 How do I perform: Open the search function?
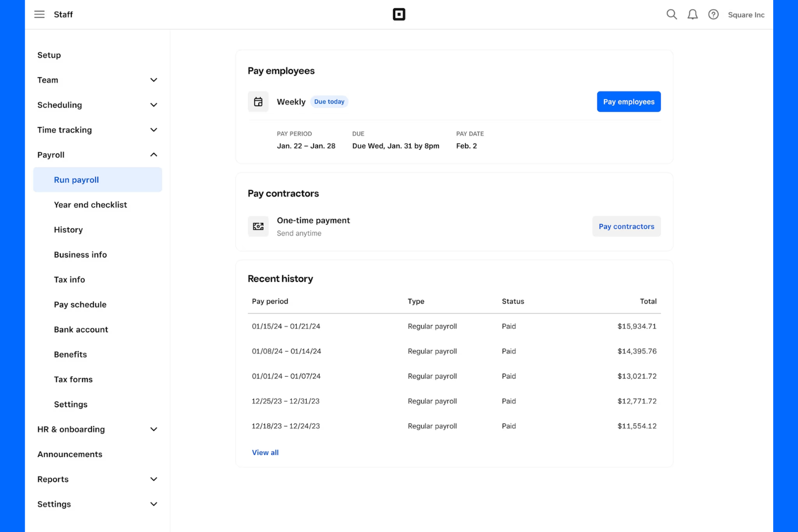click(x=671, y=15)
